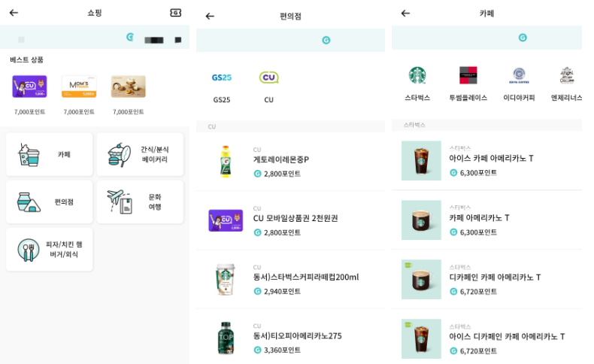This screenshot has height=364, width=594.
Task: Go back from the 카페 screen
Action: coord(406,14)
